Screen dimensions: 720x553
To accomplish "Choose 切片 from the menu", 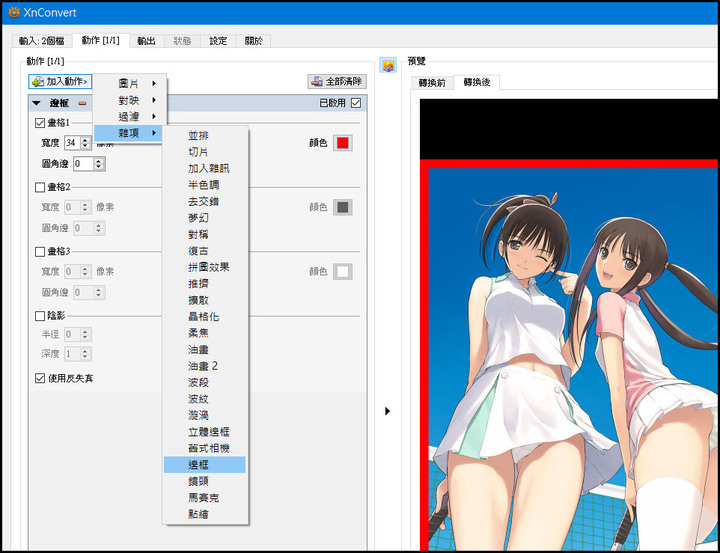I will point(205,152).
